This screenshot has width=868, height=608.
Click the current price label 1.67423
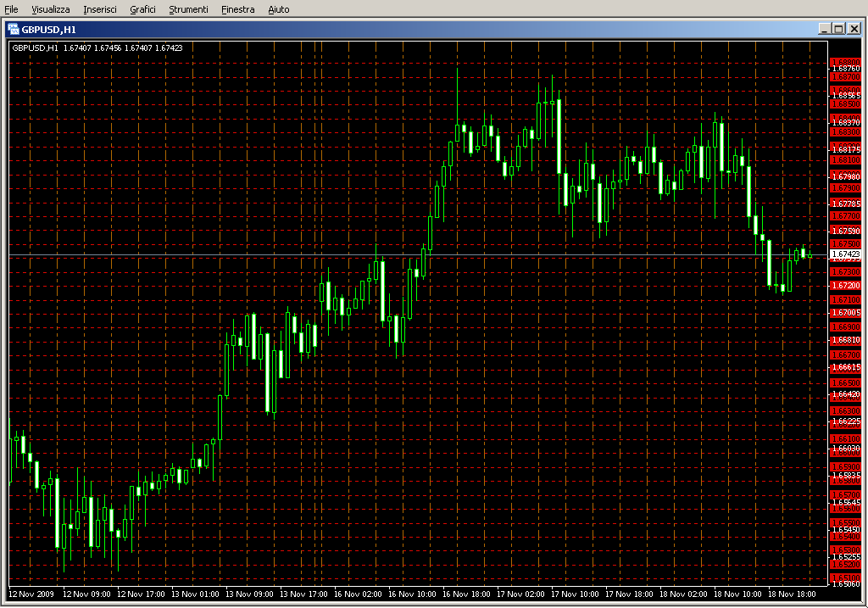(x=846, y=254)
